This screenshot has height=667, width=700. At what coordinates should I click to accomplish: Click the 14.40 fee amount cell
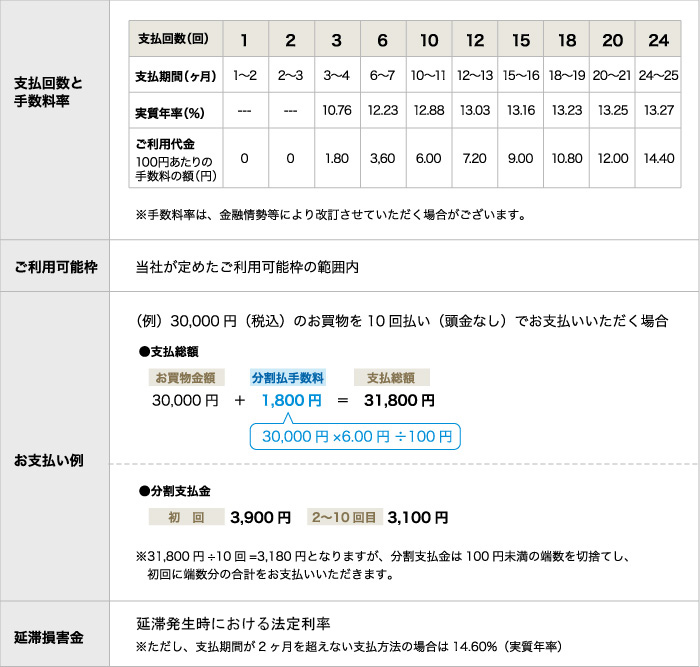658,158
